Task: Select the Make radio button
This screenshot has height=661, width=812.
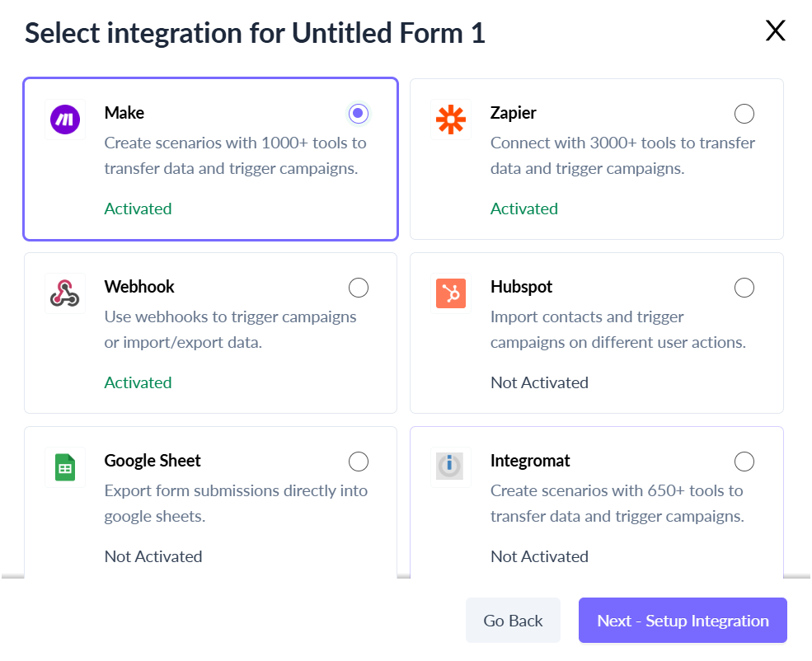Action: point(359,114)
